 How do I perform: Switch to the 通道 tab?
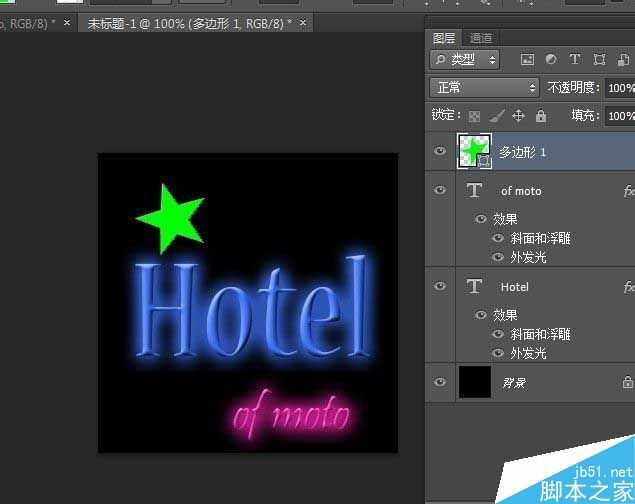[x=481, y=38]
